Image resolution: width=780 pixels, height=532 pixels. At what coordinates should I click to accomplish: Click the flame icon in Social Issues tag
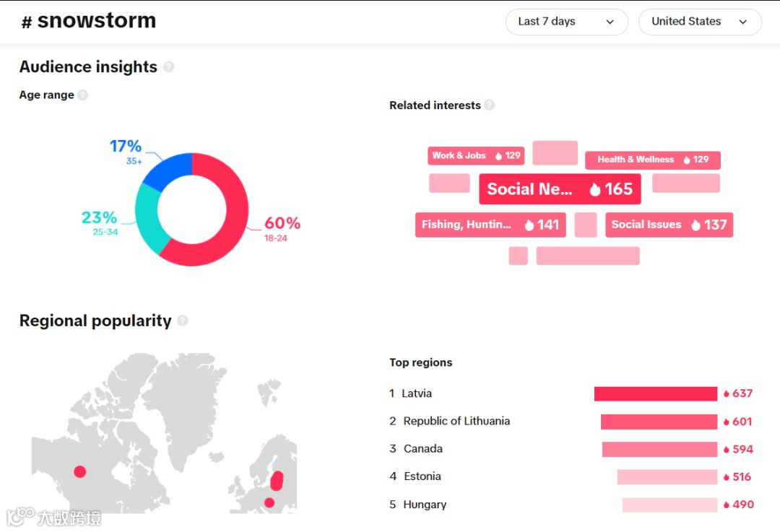(695, 225)
